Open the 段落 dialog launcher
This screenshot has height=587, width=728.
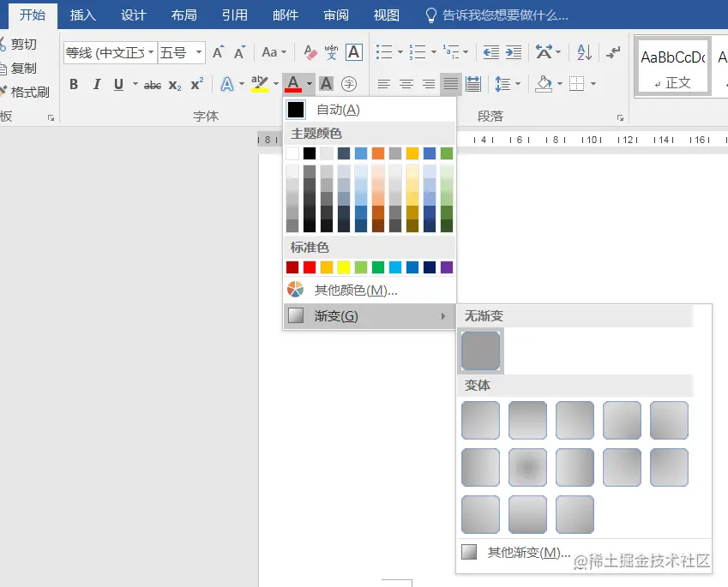tap(620, 118)
